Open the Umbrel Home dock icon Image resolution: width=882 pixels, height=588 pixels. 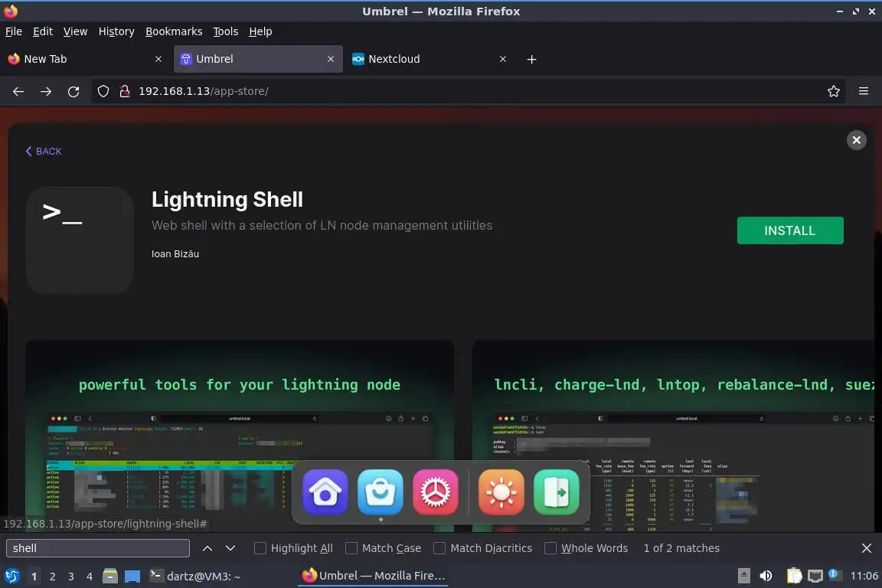(x=325, y=492)
